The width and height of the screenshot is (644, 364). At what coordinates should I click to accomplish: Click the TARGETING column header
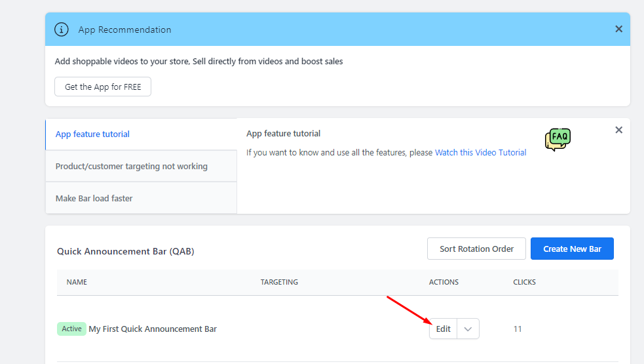pyautogui.click(x=279, y=282)
